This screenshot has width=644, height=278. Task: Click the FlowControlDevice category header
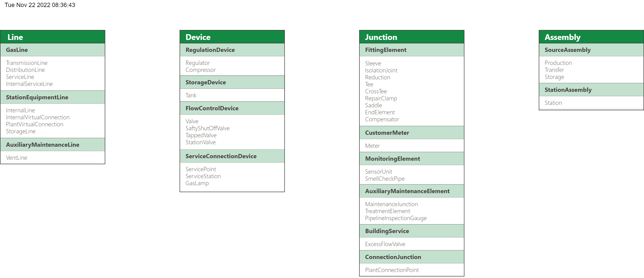pos(232,108)
